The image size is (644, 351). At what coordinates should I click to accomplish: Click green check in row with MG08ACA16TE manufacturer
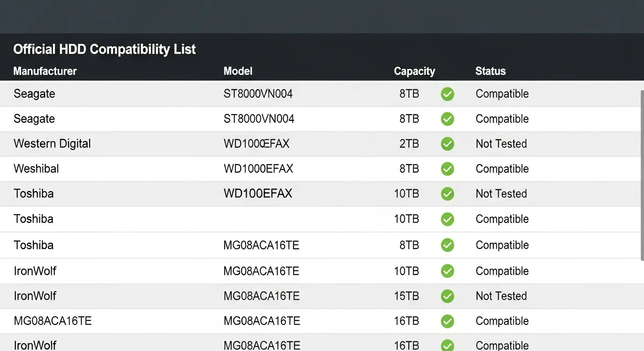(447, 321)
